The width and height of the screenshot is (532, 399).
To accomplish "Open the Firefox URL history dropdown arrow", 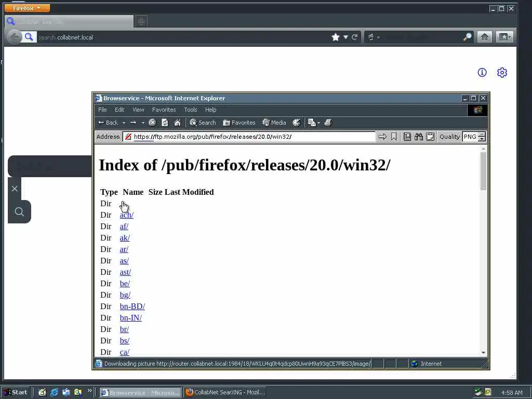I will pos(345,37).
